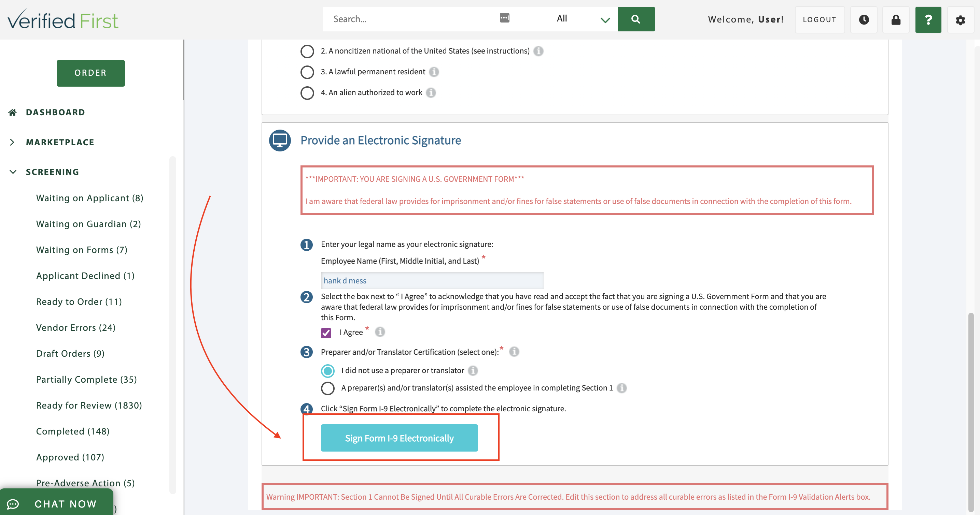Image resolution: width=980 pixels, height=515 pixels.
Task: Open Ready for Review (1830) list
Action: [89, 405]
